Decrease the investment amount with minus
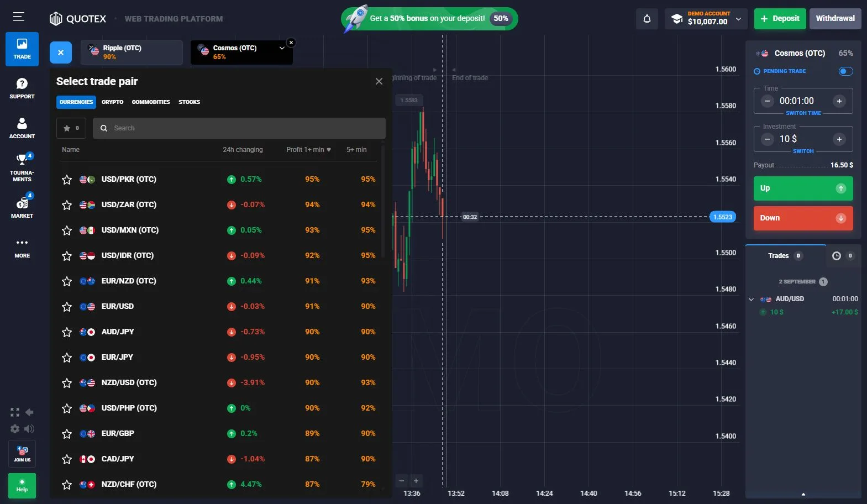Viewport: 867px width, 504px height. click(x=768, y=139)
